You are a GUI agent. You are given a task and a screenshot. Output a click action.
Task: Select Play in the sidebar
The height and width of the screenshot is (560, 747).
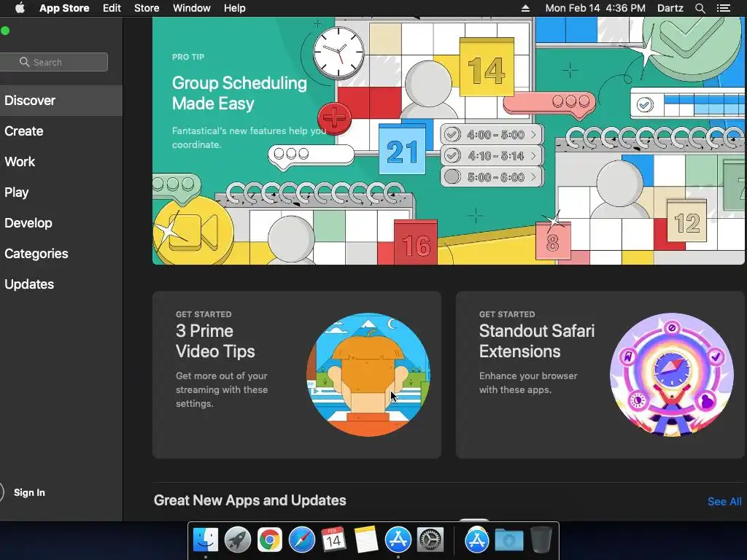61,192
